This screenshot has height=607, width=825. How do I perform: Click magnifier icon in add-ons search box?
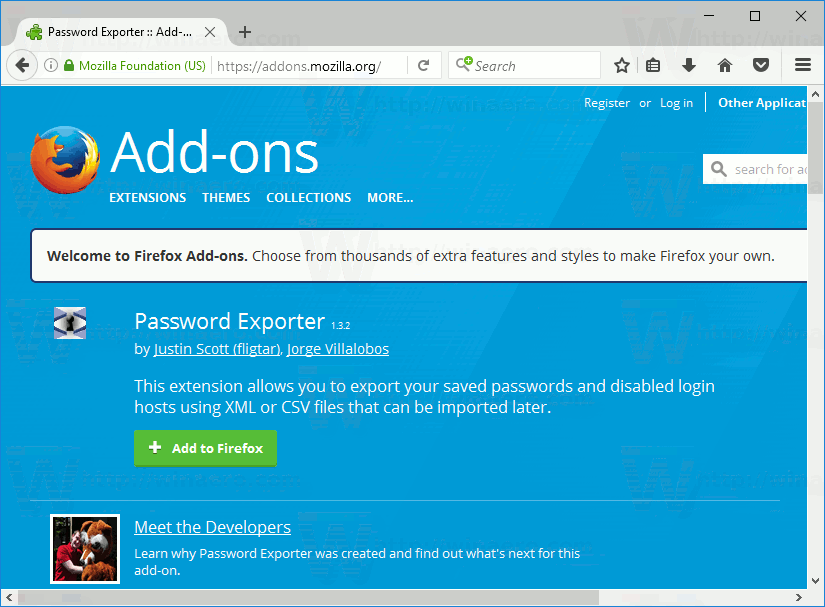click(x=719, y=169)
